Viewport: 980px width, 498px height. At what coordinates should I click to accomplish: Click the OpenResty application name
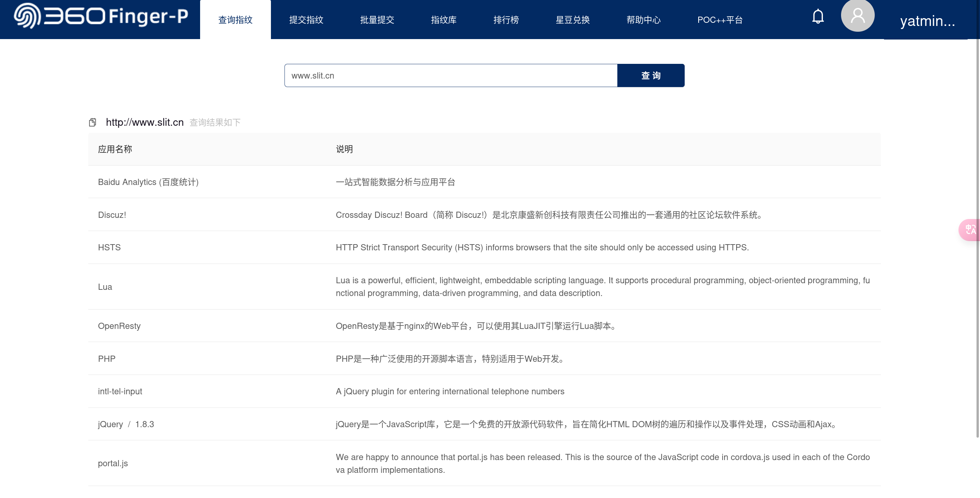pos(119,326)
